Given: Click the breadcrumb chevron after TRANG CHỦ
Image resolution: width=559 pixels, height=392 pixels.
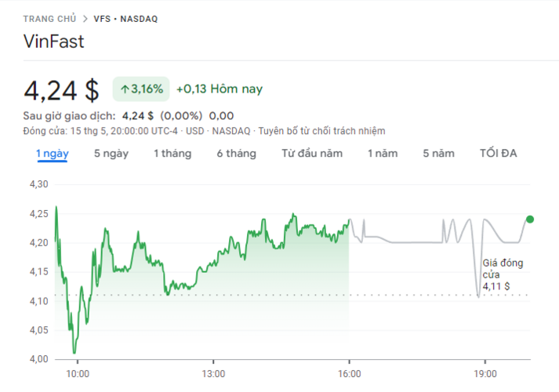Looking at the screenshot, I should coord(85,19).
